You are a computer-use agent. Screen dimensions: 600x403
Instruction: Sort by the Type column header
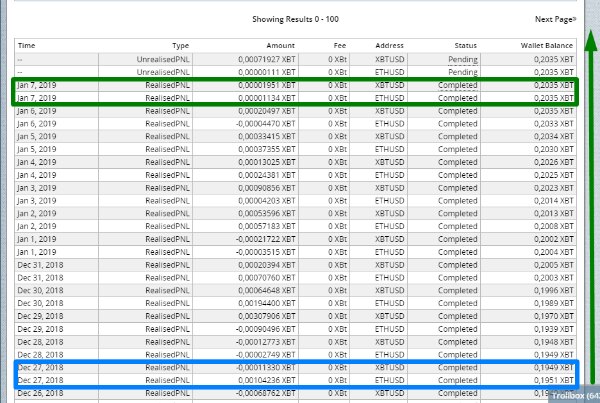[180, 45]
